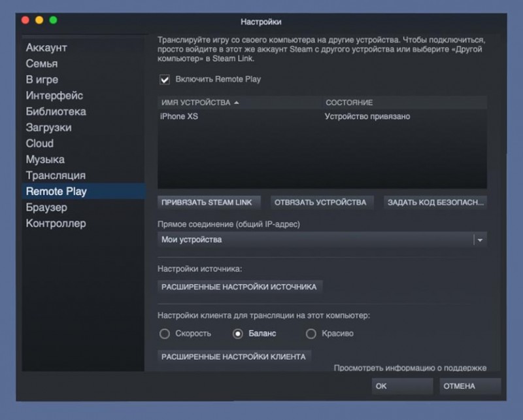Screen dimensions: 523x420
Task: Select the iPhone XS device row
Action: pos(322,116)
